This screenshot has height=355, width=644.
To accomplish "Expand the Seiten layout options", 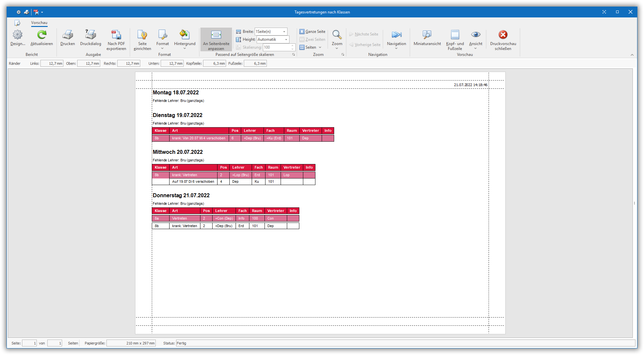I will [311, 47].
